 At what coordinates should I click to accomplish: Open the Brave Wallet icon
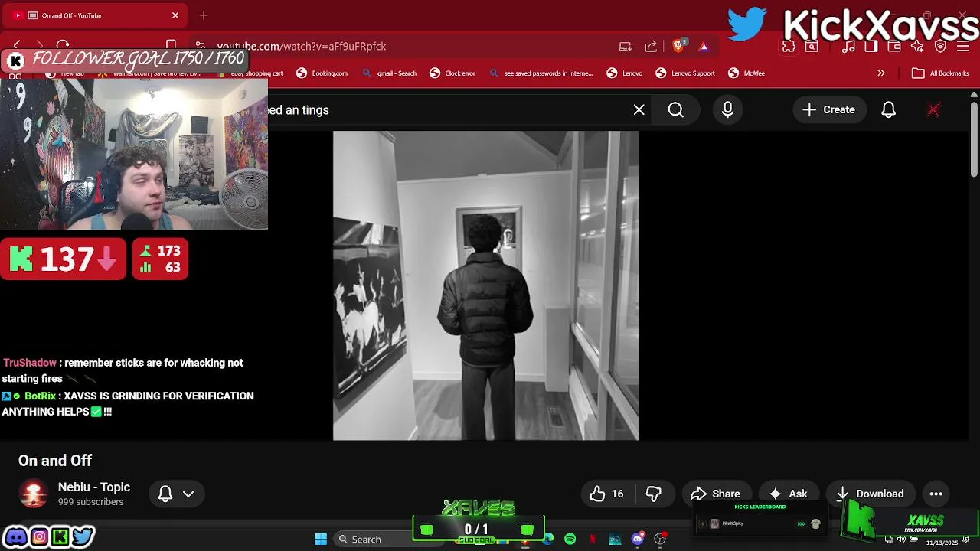click(894, 46)
